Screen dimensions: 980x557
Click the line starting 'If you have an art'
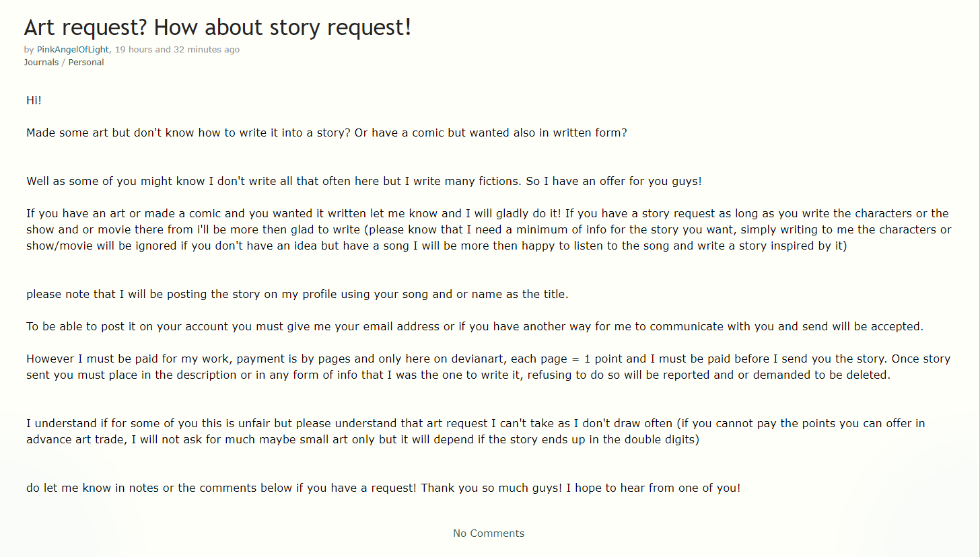(x=487, y=213)
